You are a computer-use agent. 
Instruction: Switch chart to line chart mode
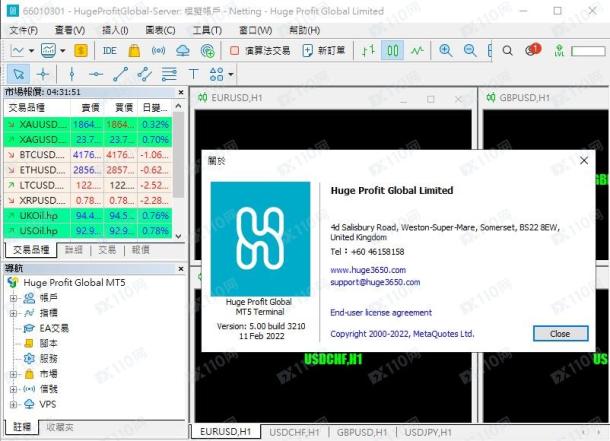click(417, 51)
